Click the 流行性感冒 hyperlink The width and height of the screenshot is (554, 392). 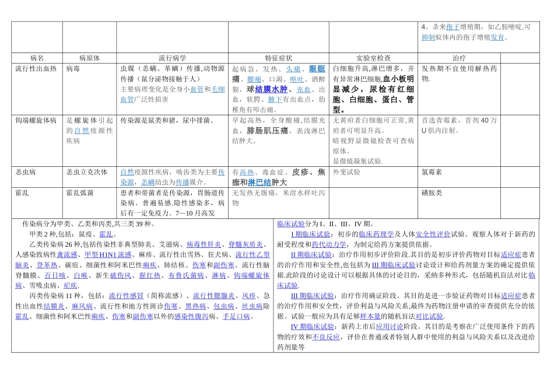tap(126, 296)
